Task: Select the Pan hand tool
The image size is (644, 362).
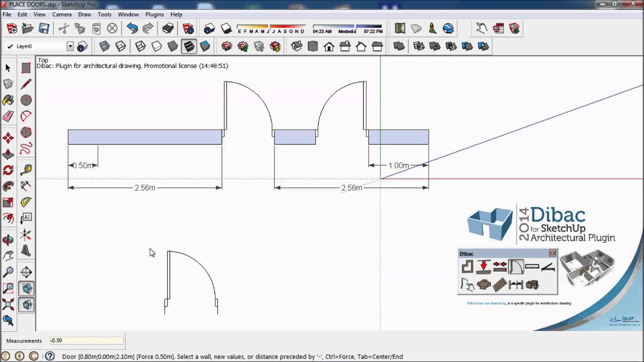Action: pyautogui.click(x=8, y=256)
